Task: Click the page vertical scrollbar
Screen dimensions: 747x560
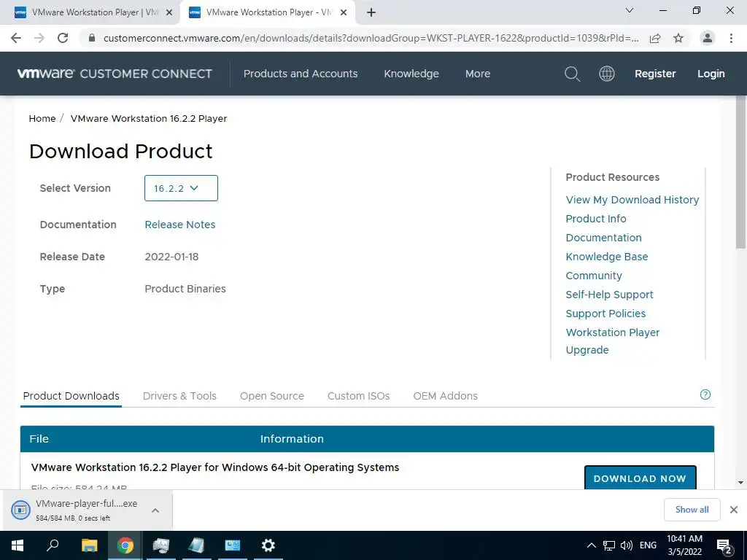Action: click(740, 174)
